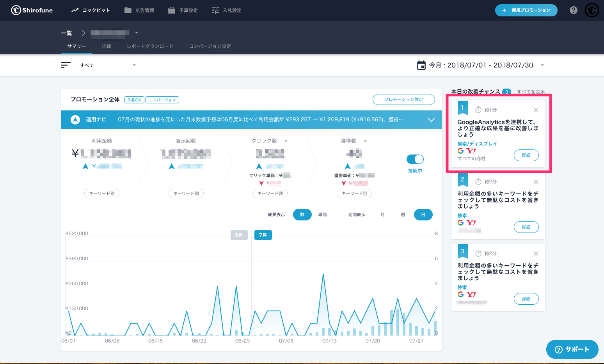
Task: Click the すべてを表示 link
Action: (x=531, y=92)
